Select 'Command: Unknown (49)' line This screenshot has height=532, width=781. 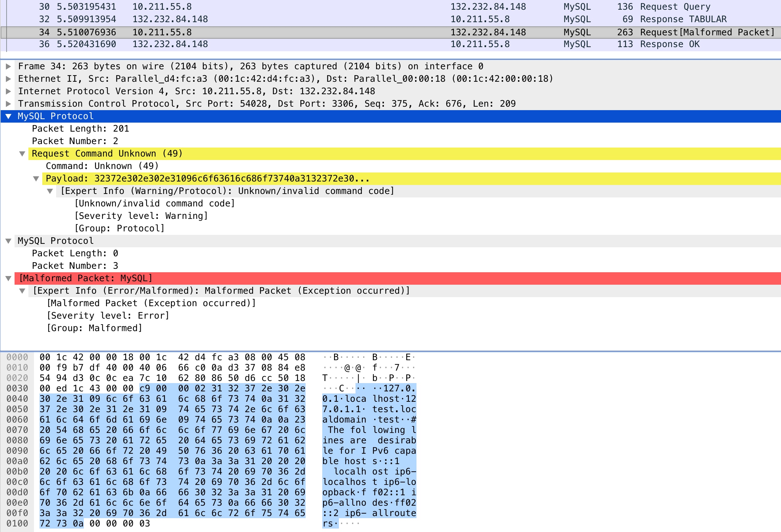pyautogui.click(x=102, y=166)
